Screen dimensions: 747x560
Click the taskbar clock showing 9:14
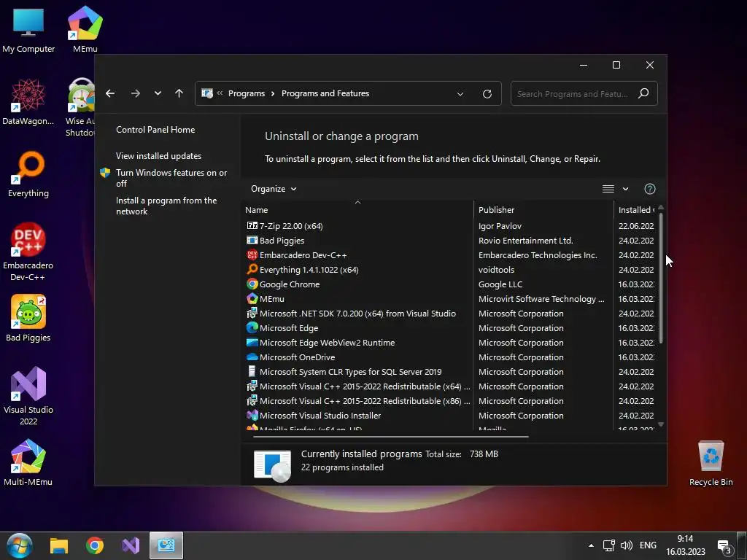(685, 545)
